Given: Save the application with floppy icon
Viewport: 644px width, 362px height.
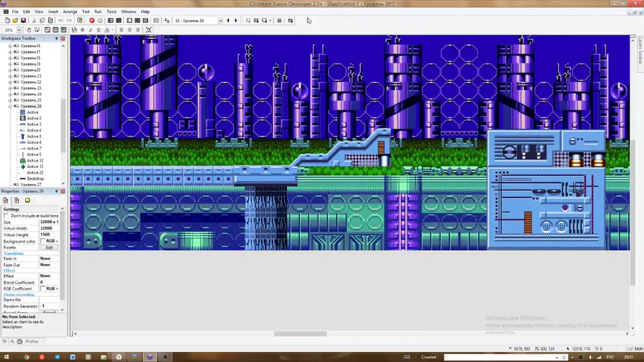Looking at the screenshot, I should coord(24,21).
